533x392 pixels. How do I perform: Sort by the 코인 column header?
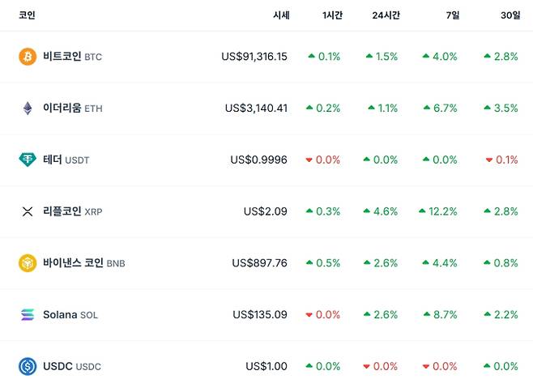click(27, 15)
